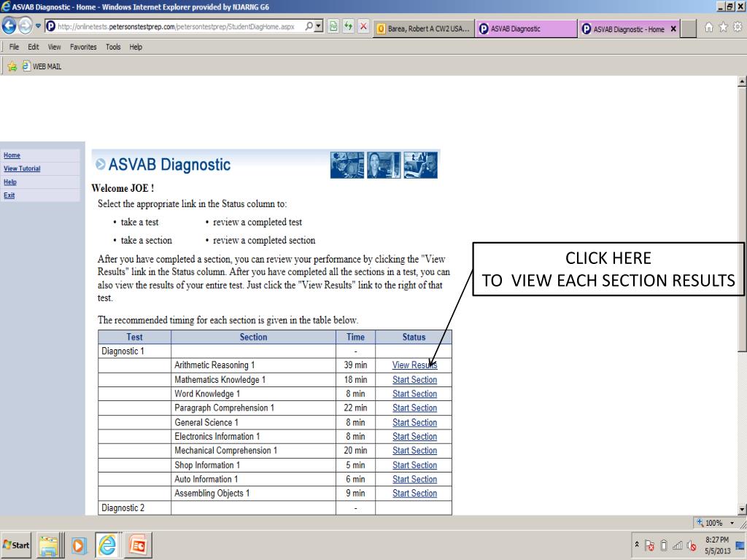
Task: Click the Action Center flag tray icon
Action: (649, 545)
